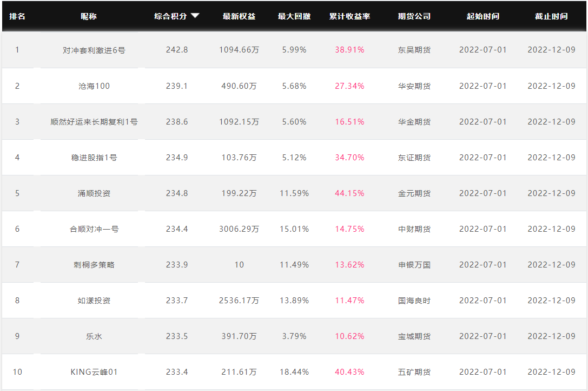
Task: Click the company 东吴期货
Action: [414, 50]
